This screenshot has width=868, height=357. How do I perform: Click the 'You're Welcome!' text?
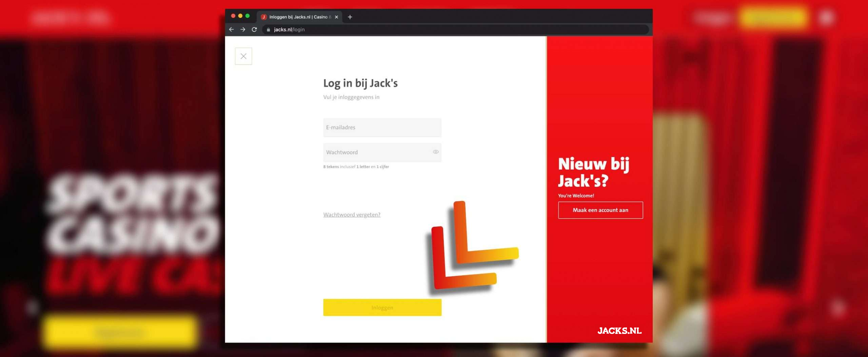point(576,196)
